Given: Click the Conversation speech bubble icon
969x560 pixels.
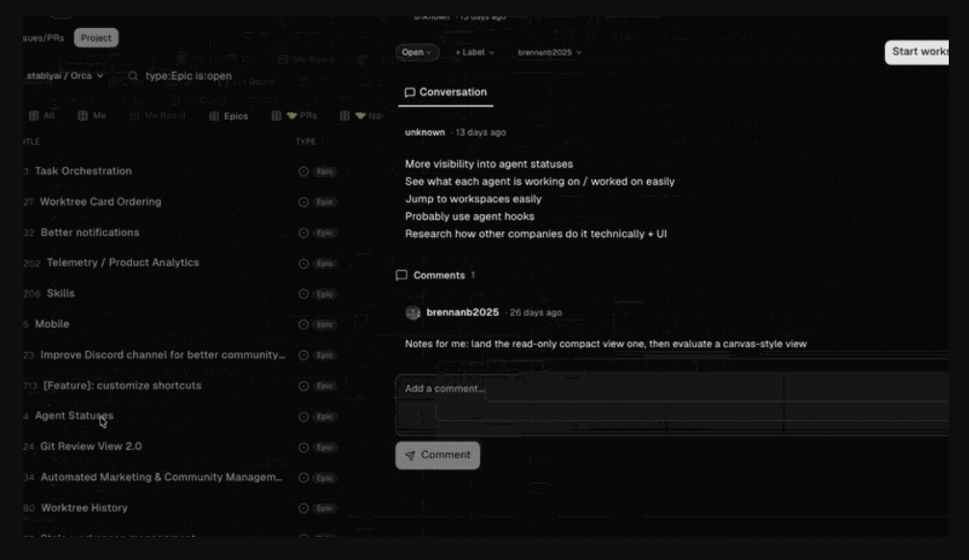Looking at the screenshot, I should tap(409, 93).
